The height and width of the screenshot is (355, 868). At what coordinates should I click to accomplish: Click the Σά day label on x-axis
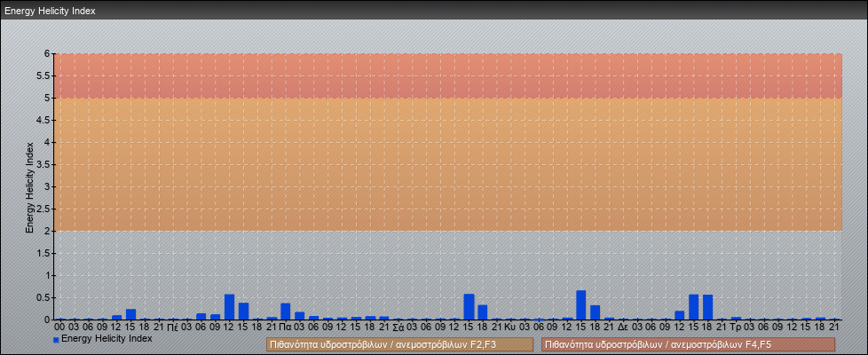pos(398,327)
